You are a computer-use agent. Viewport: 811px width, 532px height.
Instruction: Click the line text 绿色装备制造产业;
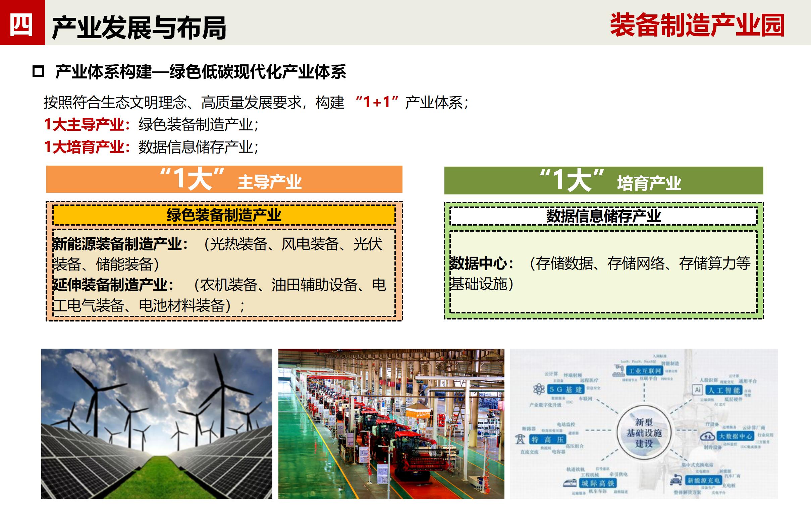[x=199, y=125]
